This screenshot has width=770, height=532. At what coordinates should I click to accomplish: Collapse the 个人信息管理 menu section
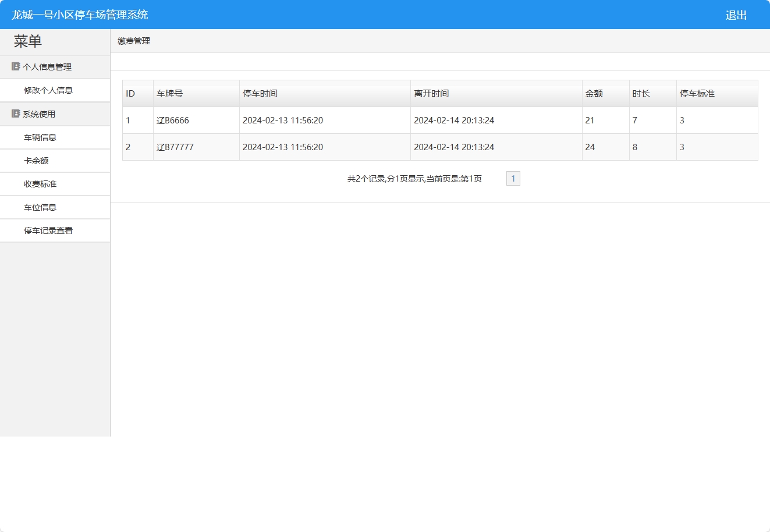coord(47,67)
